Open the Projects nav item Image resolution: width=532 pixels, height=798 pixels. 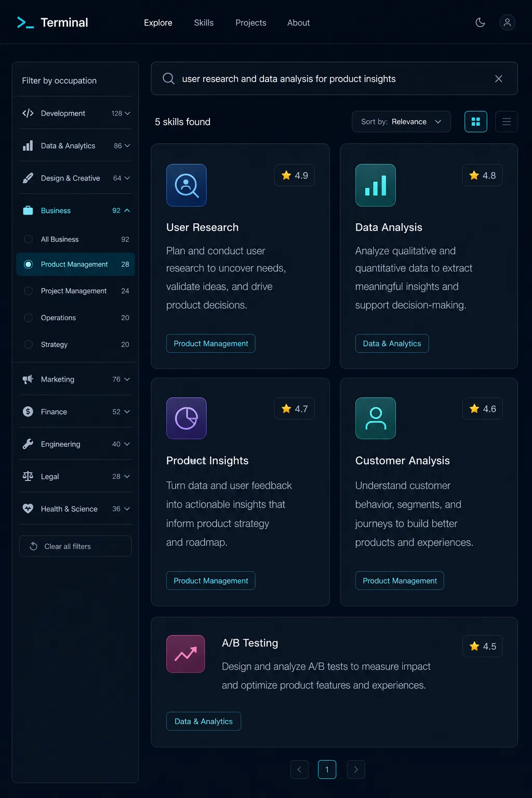tap(250, 23)
